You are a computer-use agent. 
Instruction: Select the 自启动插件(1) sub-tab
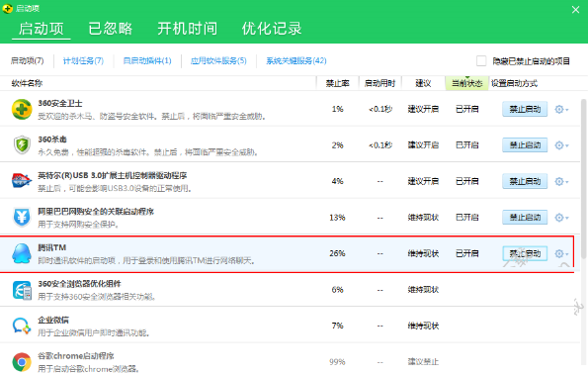click(147, 60)
